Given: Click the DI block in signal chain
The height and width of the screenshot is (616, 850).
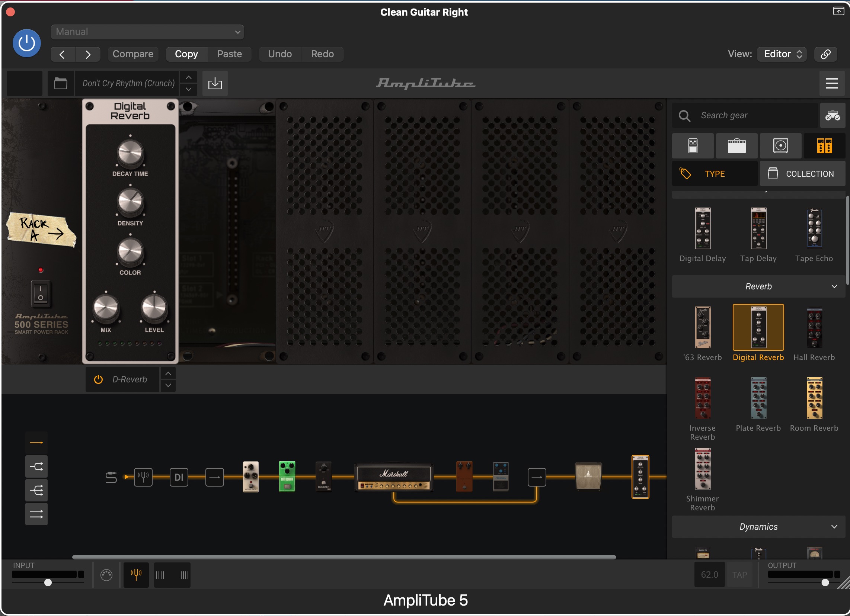Looking at the screenshot, I should (x=179, y=477).
